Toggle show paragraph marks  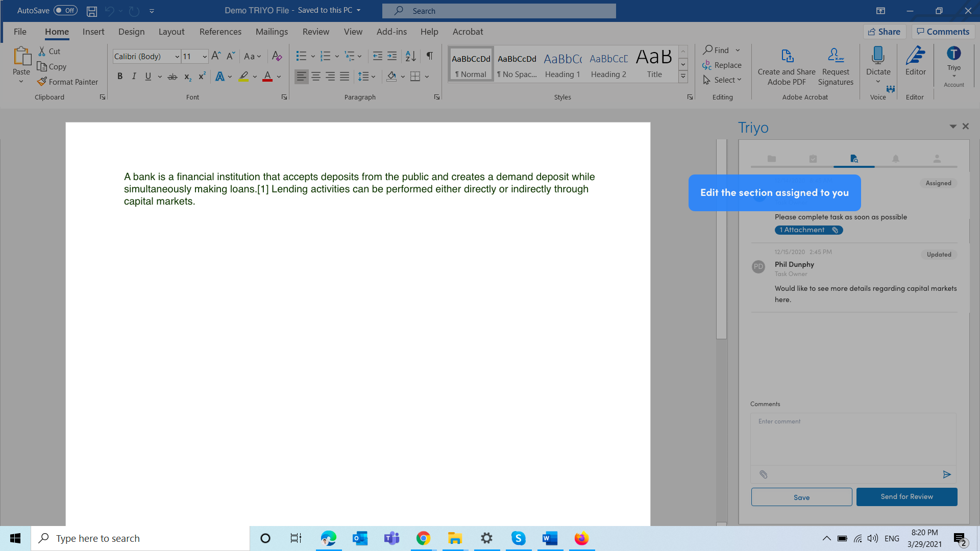430,56
